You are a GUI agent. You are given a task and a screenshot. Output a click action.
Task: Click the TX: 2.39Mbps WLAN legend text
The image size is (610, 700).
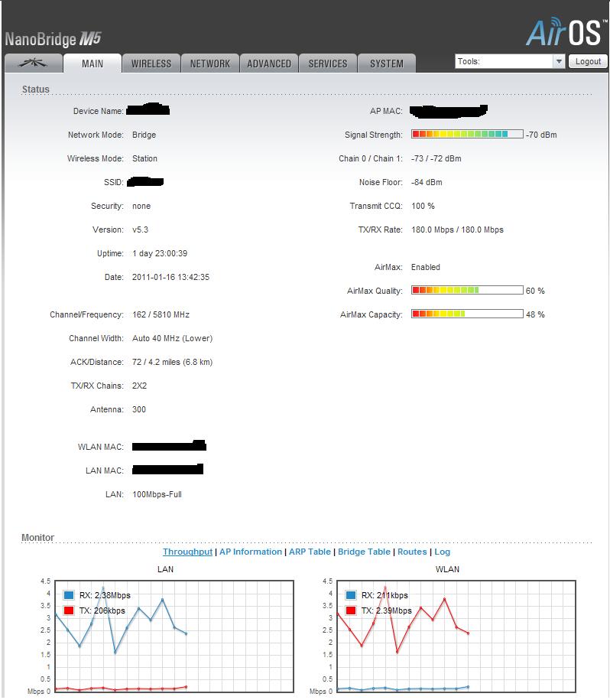point(387,610)
